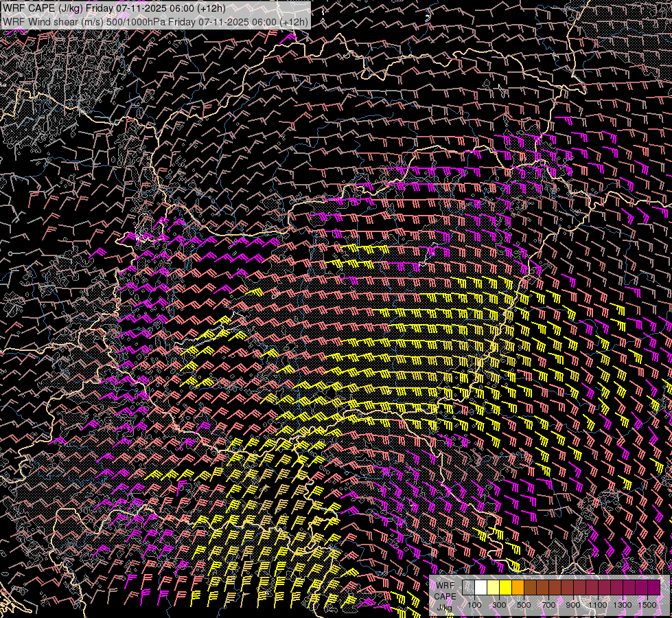672x618 pixels.
Task: Select the final purple swatch above 1500
Action: 654,588
